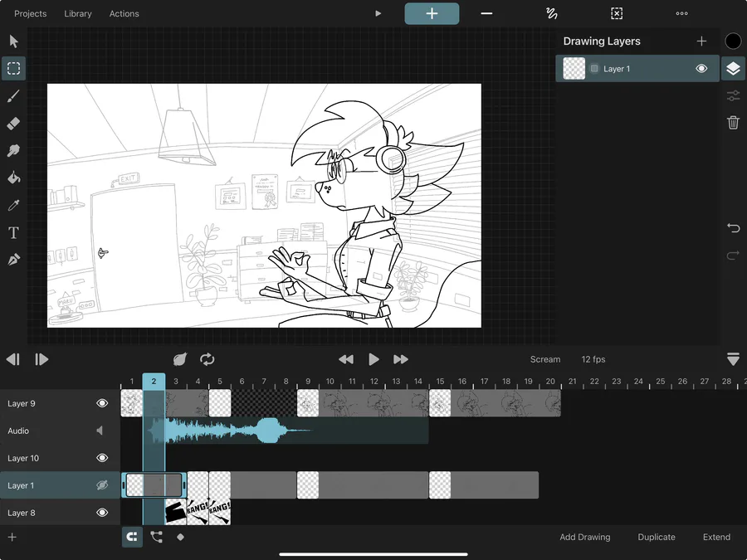The image size is (747, 560).
Task: Add a new drawing layer with plus icon
Action: tap(701, 41)
